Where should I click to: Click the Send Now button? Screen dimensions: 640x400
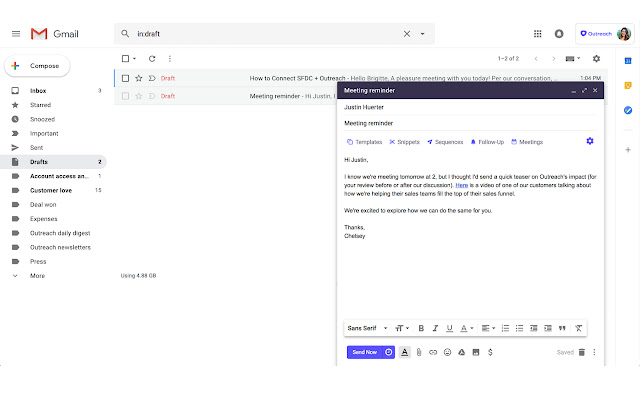click(x=365, y=352)
